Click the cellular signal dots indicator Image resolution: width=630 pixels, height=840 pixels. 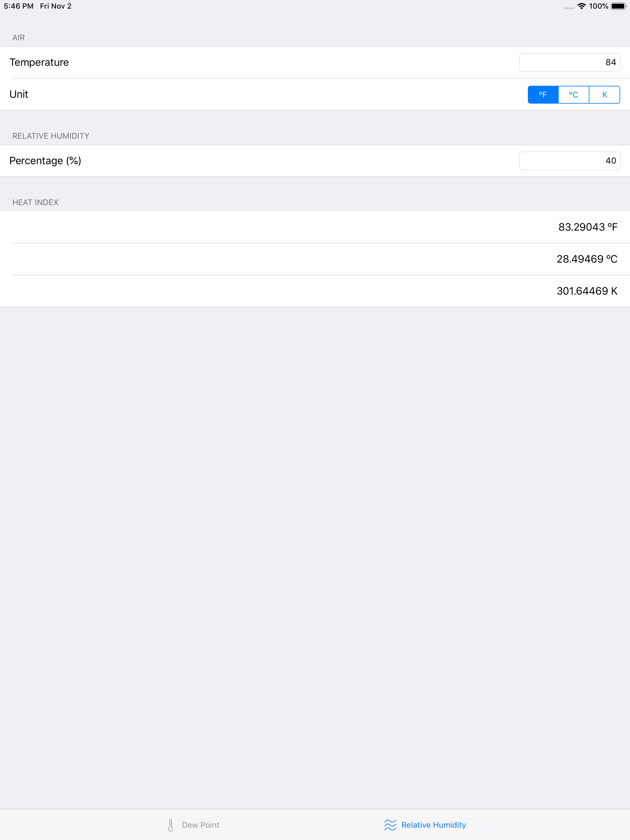pyautogui.click(x=569, y=8)
